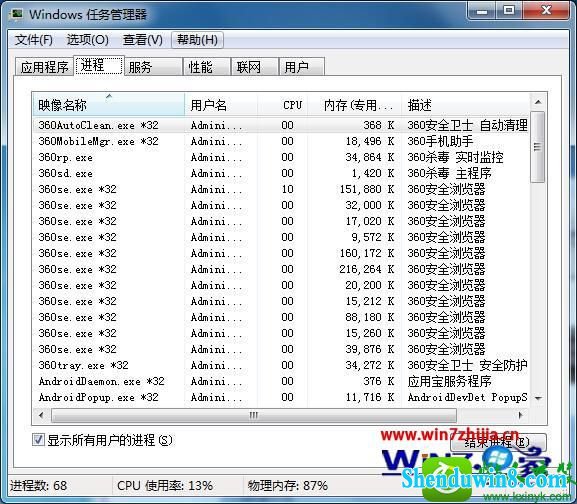This screenshot has width=577, height=504.
Task: Open the 性能 tab
Action: point(207,67)
